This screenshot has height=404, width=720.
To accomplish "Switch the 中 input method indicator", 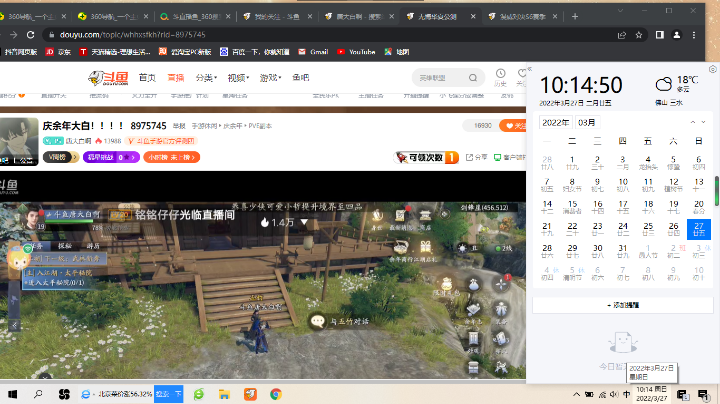I will (626, 394).
